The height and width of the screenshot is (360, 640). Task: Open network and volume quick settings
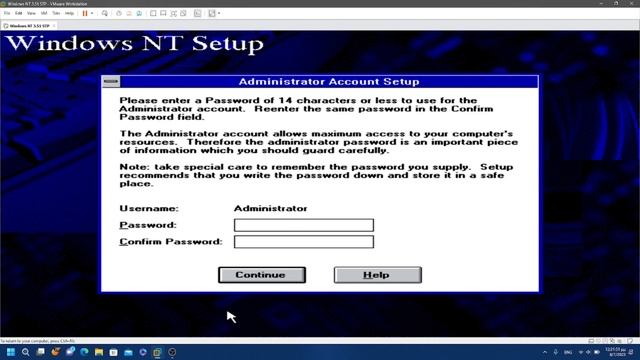pos(588,352)
